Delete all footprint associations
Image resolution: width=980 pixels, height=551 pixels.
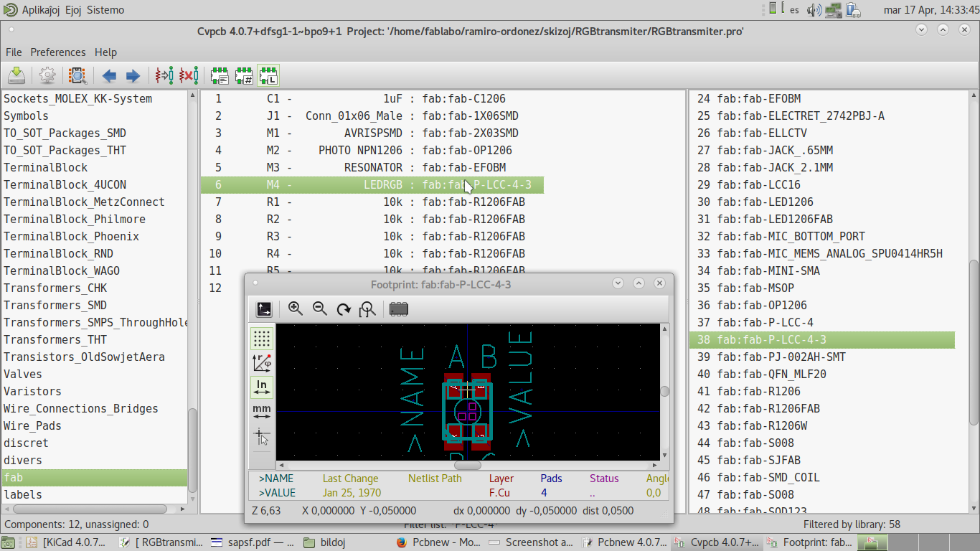189,75
